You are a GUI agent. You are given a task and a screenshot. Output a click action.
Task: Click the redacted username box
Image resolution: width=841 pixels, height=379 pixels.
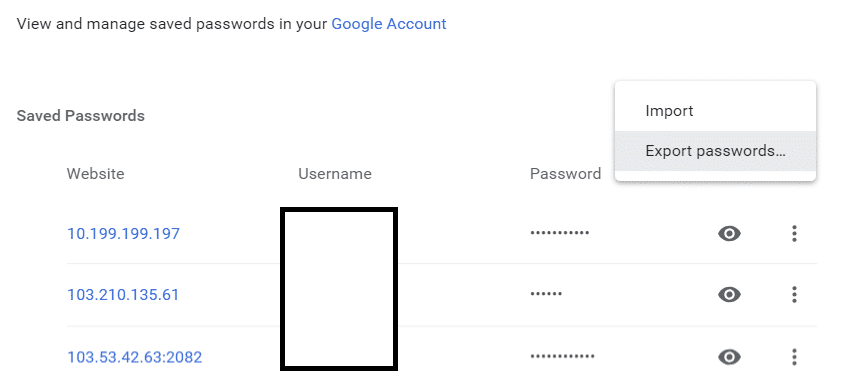click(339, 289)
